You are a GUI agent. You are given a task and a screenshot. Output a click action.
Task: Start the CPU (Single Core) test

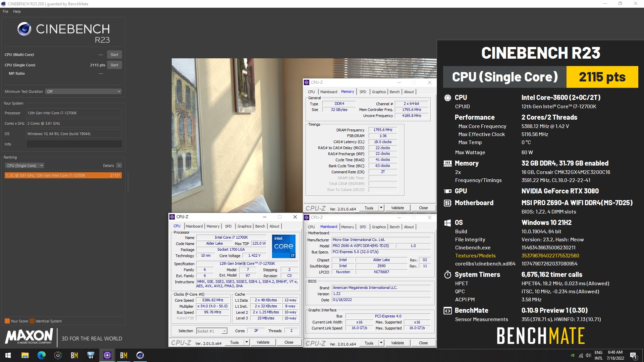[x=114, y=65]
